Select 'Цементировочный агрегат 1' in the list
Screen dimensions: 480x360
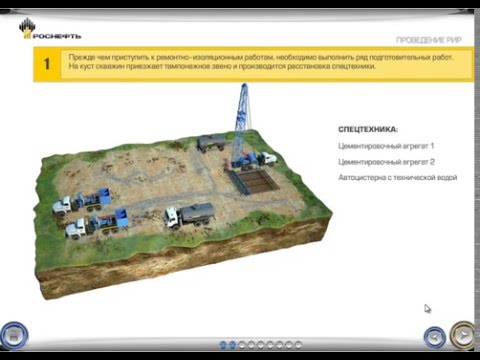[386, 146]
